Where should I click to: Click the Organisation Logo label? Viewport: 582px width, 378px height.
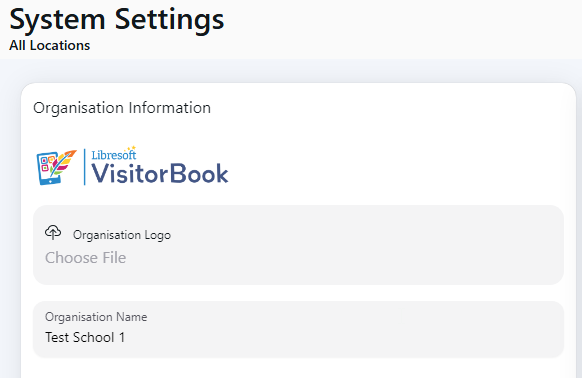[122, 235]
